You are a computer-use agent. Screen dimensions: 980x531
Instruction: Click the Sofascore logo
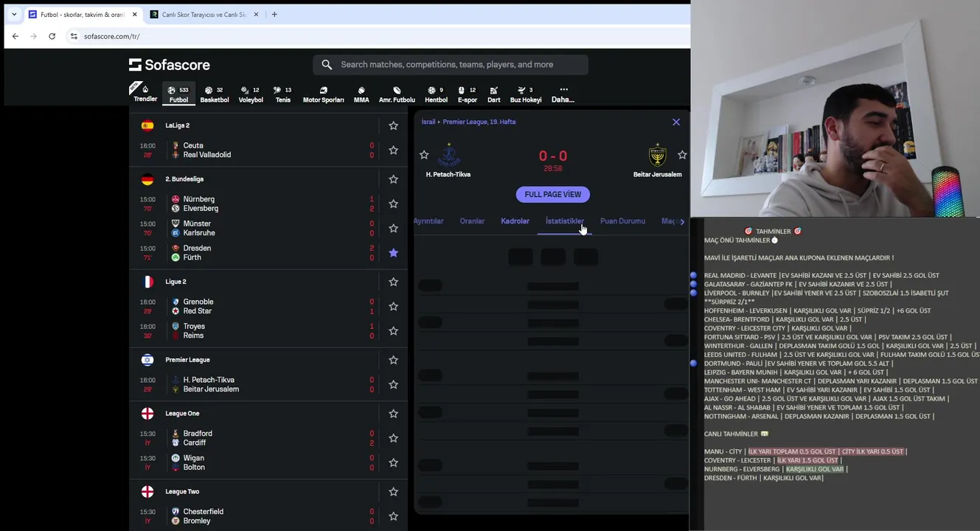pos(170,65)
